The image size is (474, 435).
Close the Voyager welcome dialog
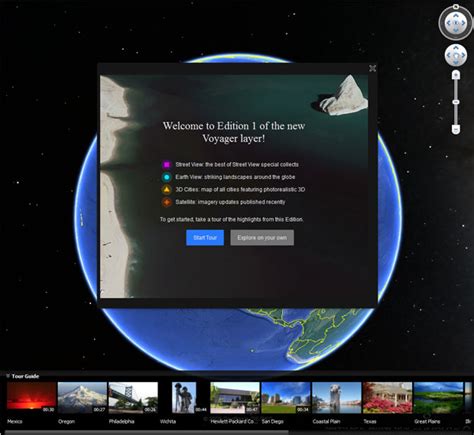[x=372, y=68]
